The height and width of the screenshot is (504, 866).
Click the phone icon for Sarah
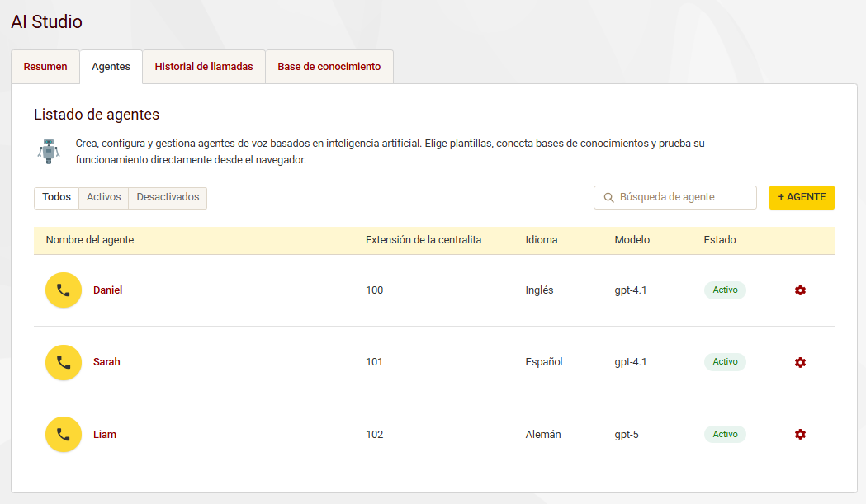click(x=64, y=362)
